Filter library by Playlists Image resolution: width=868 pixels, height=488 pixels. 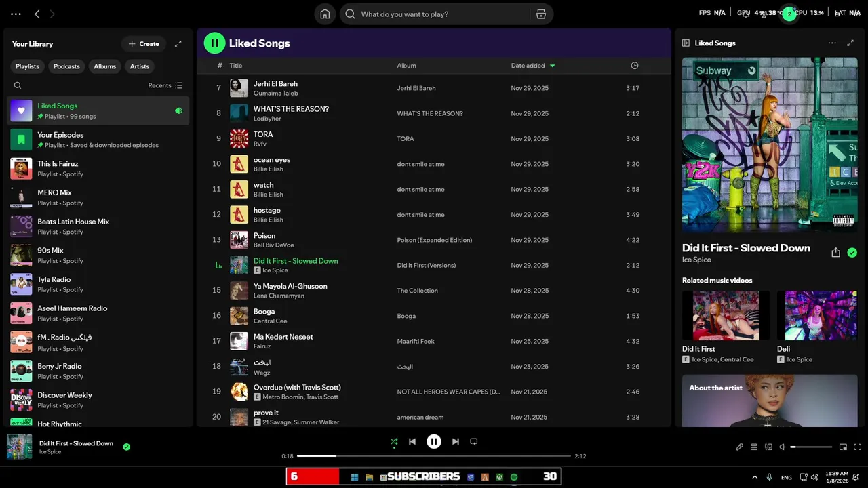click(28, 66)
